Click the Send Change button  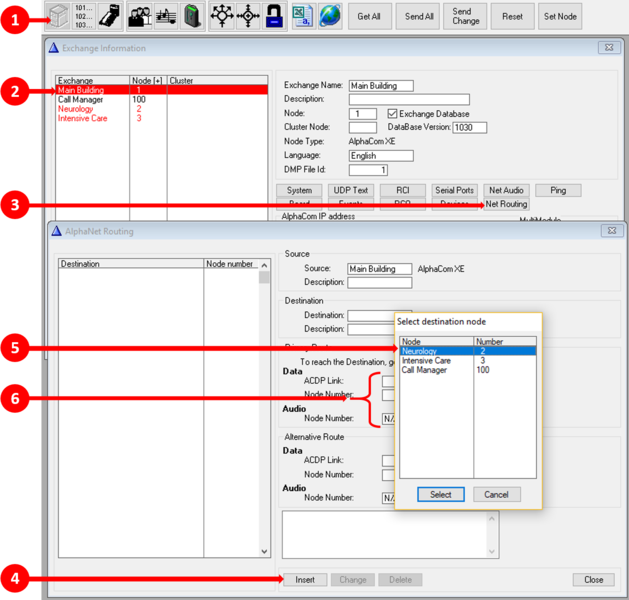click(465, 16)
